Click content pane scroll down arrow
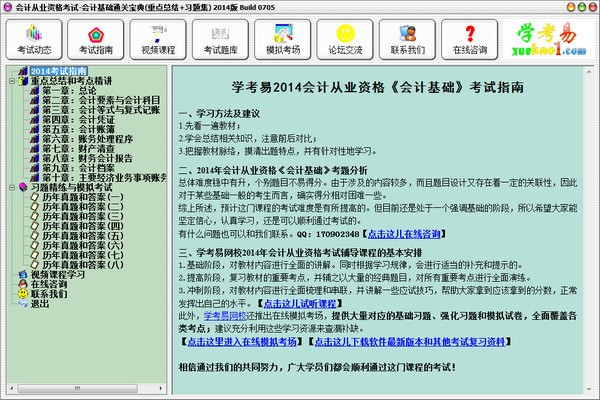This screenshot has width=600, height=400. 589,389
